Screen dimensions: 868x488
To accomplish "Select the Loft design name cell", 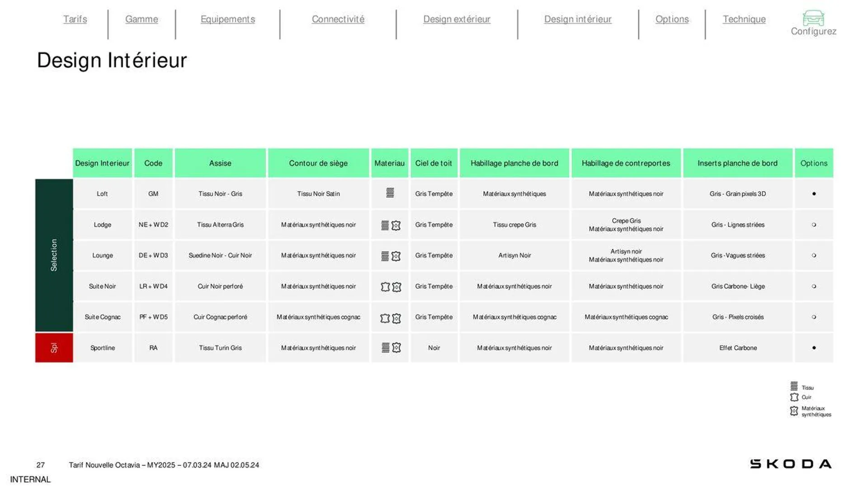I will point(102,194).
